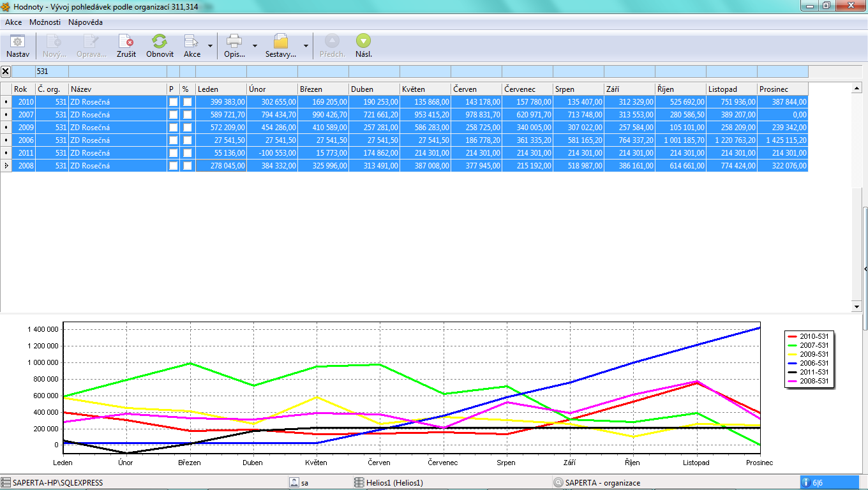The height and width of the screenshot is (490, 868).
Task: Click the Č. org. filter field containing 531
Action: click(x=52, y=71)
